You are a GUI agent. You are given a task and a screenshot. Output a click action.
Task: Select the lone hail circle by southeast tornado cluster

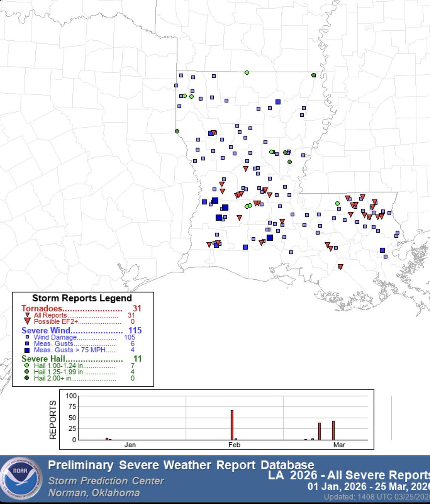pyautogui.click(x=337, y=203)
